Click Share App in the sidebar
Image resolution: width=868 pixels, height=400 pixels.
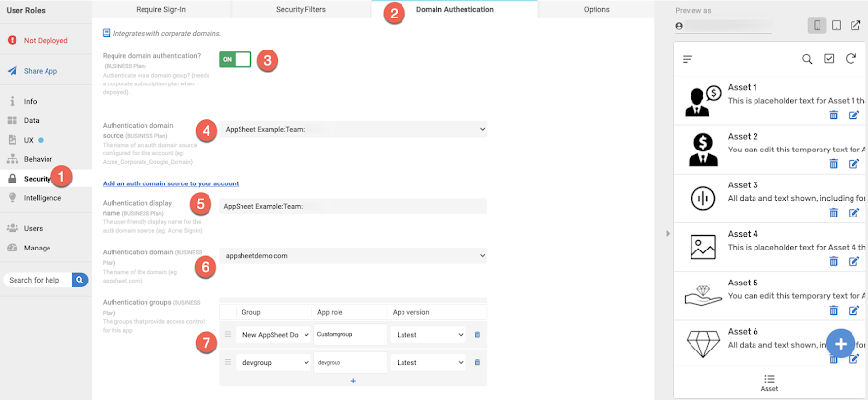pos(41,71)
